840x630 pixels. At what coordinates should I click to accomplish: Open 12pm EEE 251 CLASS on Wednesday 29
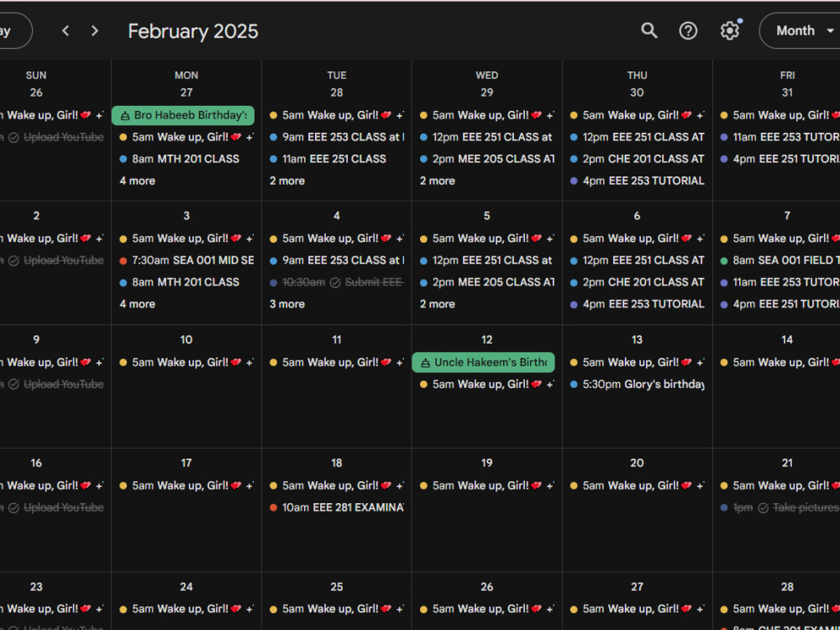tap(486, 137)
